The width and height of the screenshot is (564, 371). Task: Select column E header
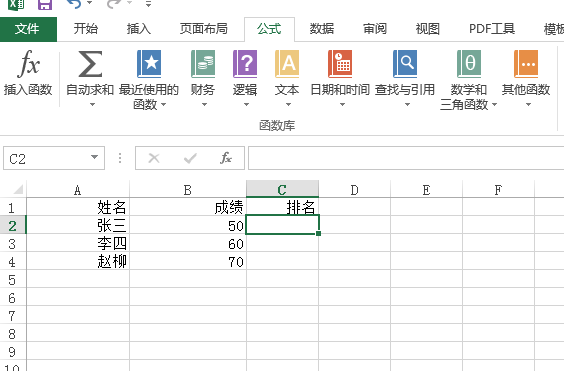[x=426, y=189]
